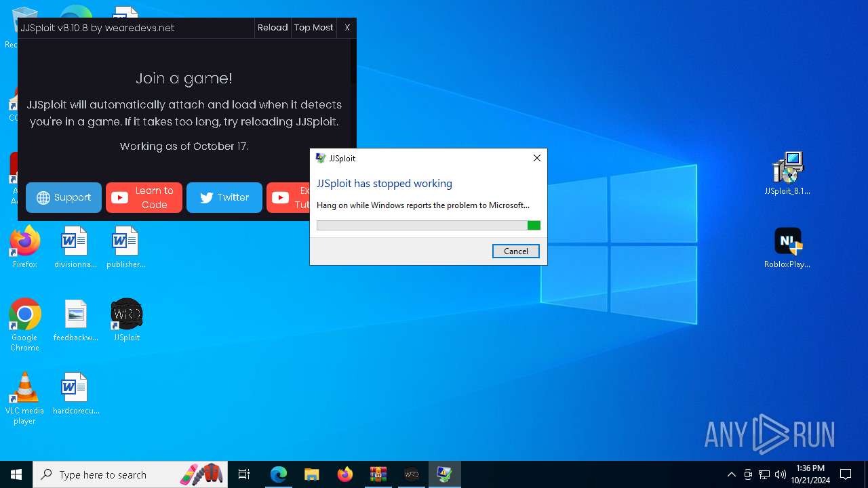This screenshot has width=868, height=488.
Task: Open Microsoft Edge from the taskbar
Action: click(278, 474)
